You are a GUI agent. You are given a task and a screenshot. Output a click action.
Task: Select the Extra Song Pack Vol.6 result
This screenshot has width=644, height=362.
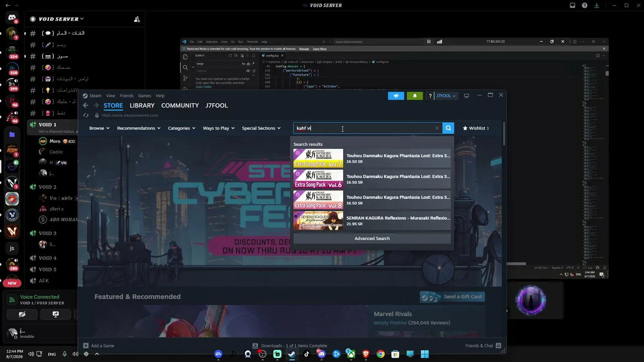tap(372, 179)
